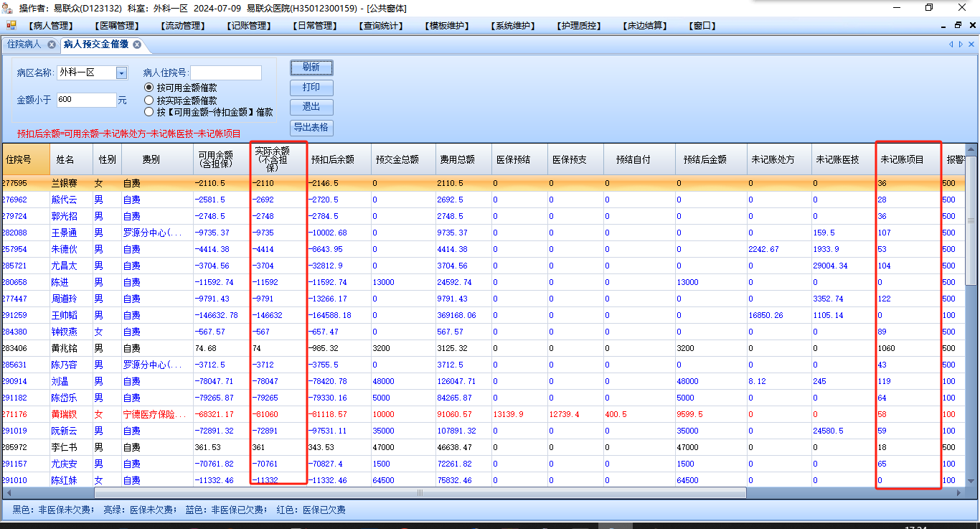Click the 打印 button
Viewport: 980px width, 529px height.
pos(311,88)
